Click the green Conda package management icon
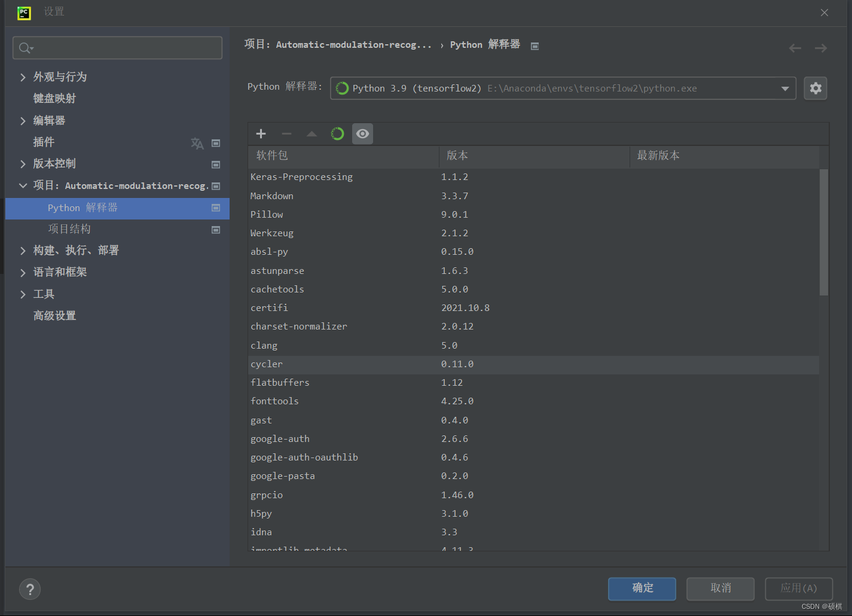Screen dimensions: 852x616 337,134
